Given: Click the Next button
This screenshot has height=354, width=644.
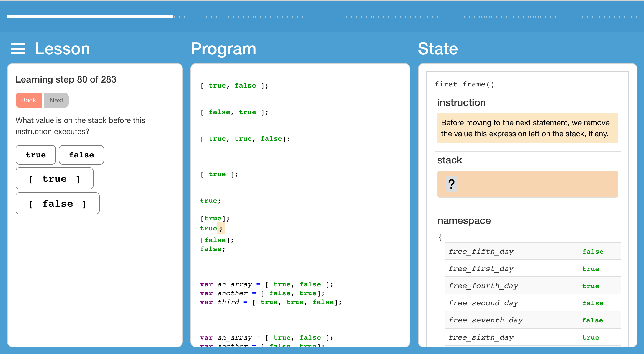Looking at the screenshot, I should (x=56, y=100).
